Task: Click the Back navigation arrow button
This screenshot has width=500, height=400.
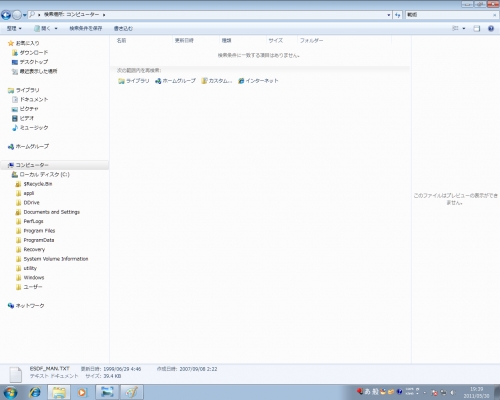Action: 6,15
